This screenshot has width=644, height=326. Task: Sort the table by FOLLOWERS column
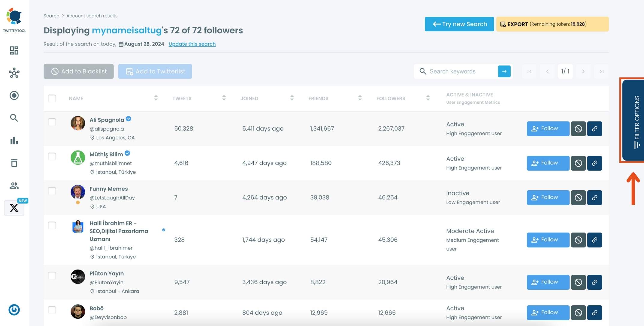point(428,98)
